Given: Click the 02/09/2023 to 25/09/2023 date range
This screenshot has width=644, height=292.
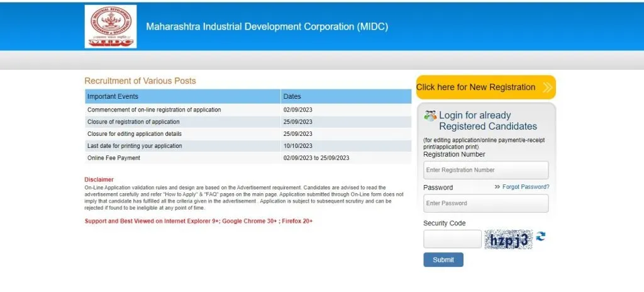Looking at the screenshot, I should (316, 158).
